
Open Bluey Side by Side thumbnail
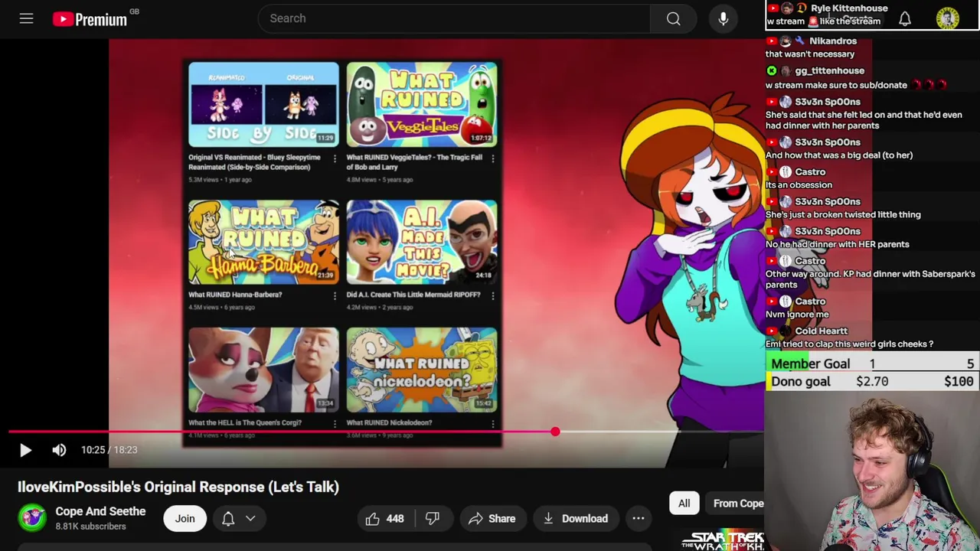click(263, 105)
